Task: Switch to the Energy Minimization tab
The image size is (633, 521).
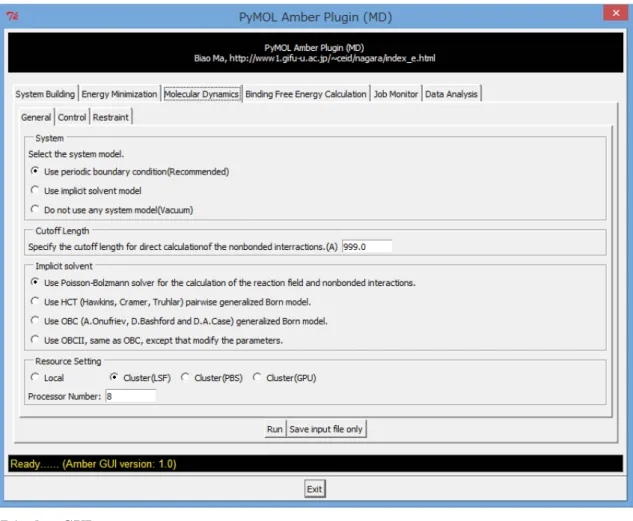Action: pos(119,94)
